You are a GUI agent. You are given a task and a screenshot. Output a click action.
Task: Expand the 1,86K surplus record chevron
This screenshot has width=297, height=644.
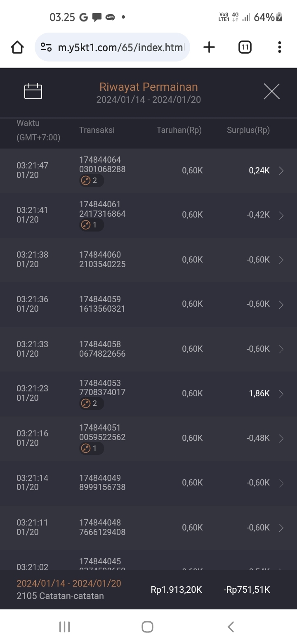pos(281,394)
